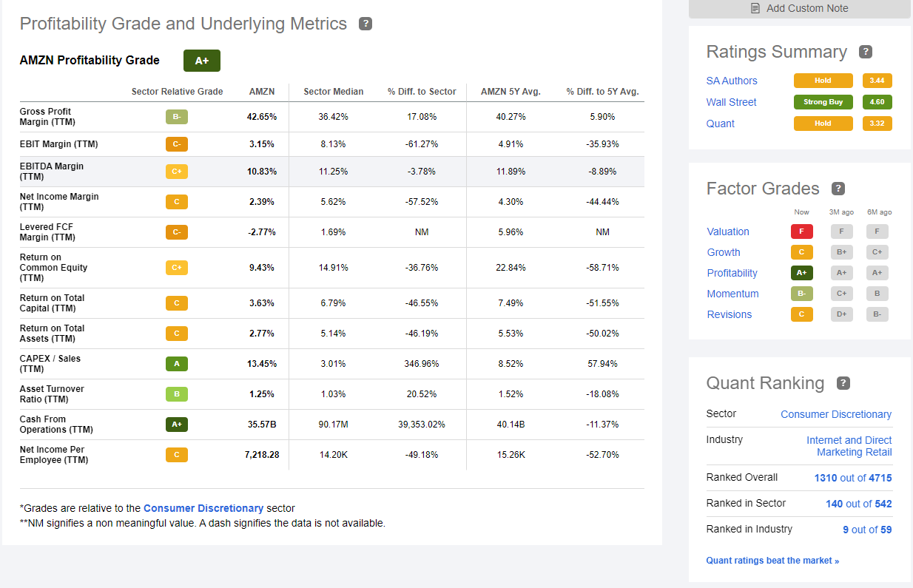Screen dimensions: 913x588
Task: Click the C- grade badge for EBIT Margin
Action: point(176,144)
